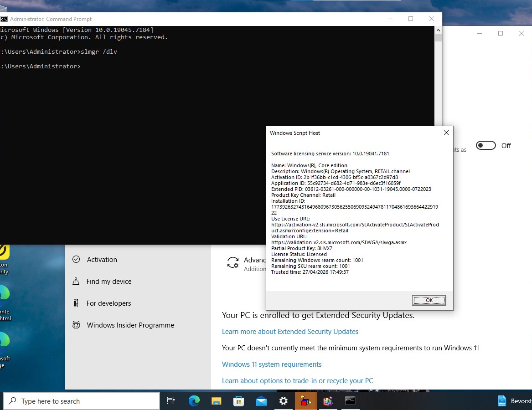
Task: Click OK in Windows Script Host dialog
Action: [x=429, y=300]
